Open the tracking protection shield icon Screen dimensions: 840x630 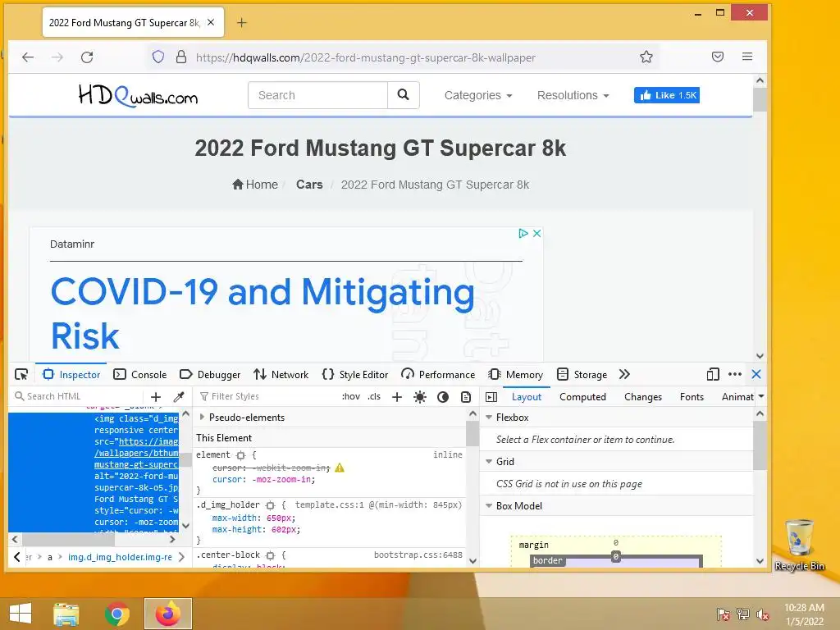click(x=158, y=57)
